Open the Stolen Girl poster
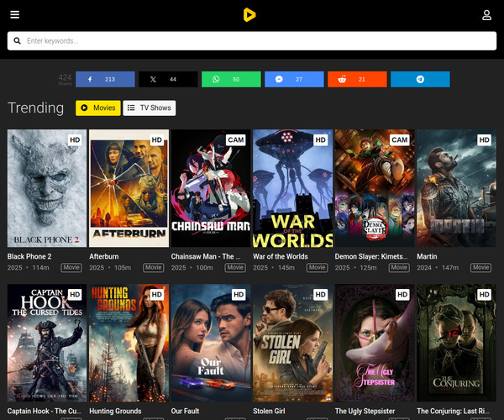 point(292,343)
